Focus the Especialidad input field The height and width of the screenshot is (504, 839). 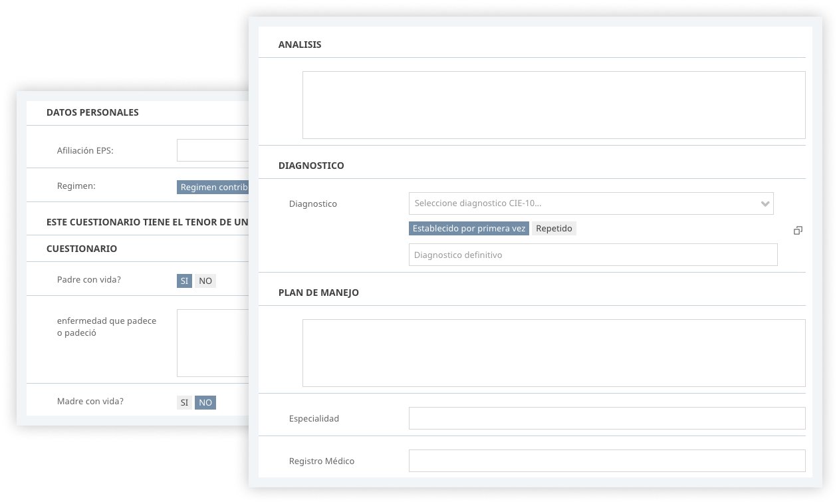tap(607, 418)
